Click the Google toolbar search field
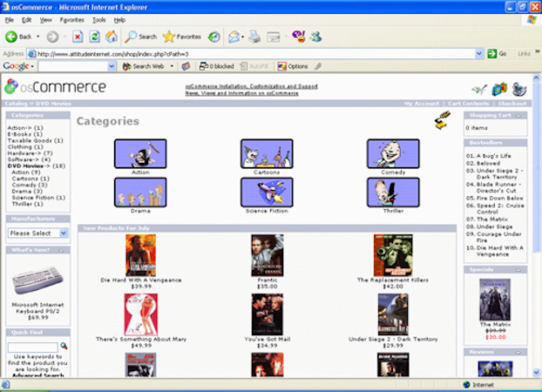Image resolution: width=542 pixels, height=392 pixels. 73,66
